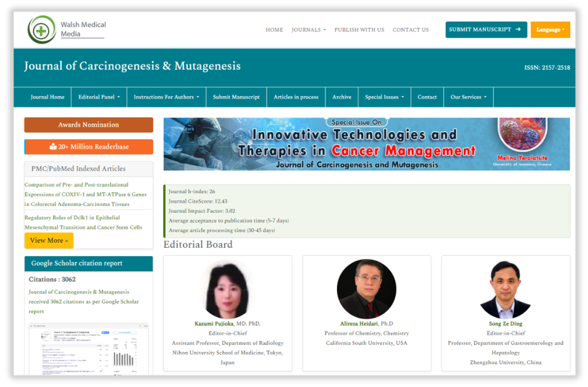Click the gift icon beside 20+ Million Readerbase
This screenshot has height=387, width=588.
point(53,147)
